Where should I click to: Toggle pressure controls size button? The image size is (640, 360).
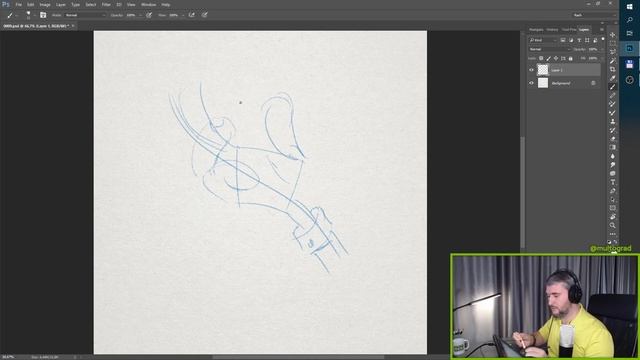click(x=204, y=15)
